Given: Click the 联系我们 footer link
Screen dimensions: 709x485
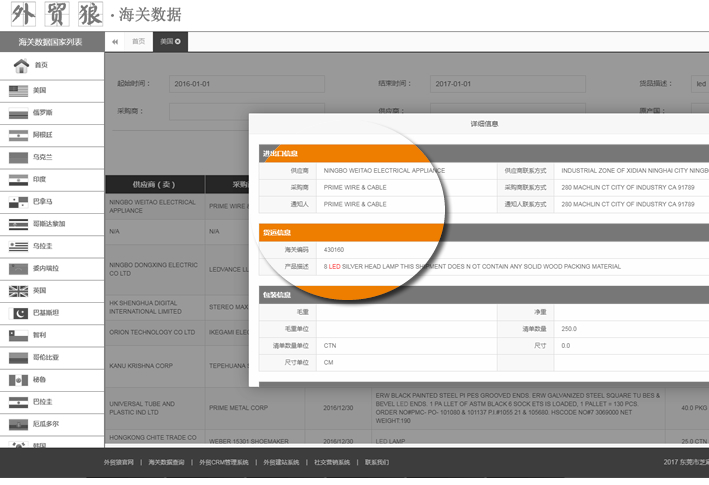Looking at the screenshot, I should tap(377, 462).
